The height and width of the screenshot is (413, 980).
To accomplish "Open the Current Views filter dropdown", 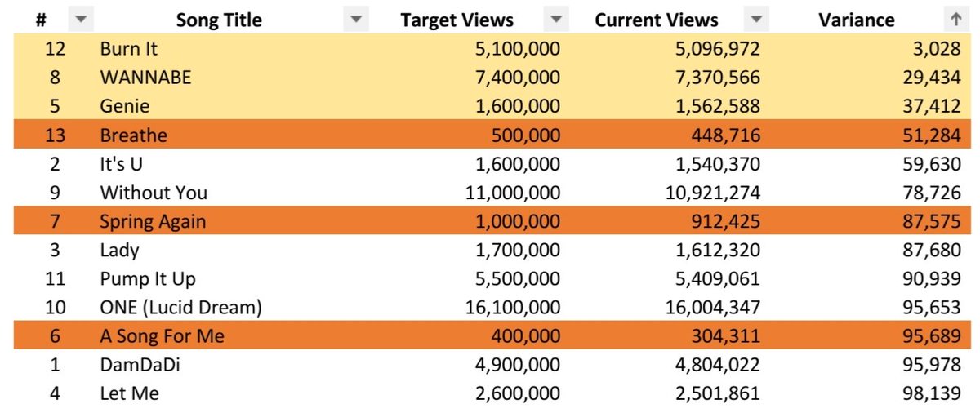I will coord(755,20).
